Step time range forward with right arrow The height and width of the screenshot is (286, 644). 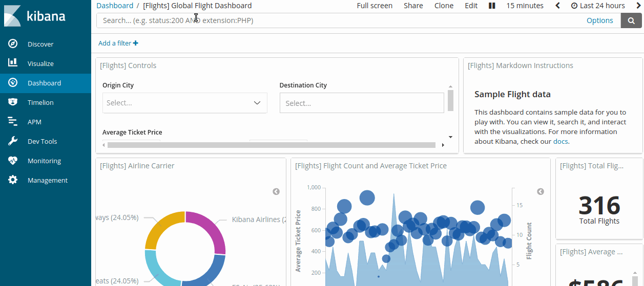638,6
